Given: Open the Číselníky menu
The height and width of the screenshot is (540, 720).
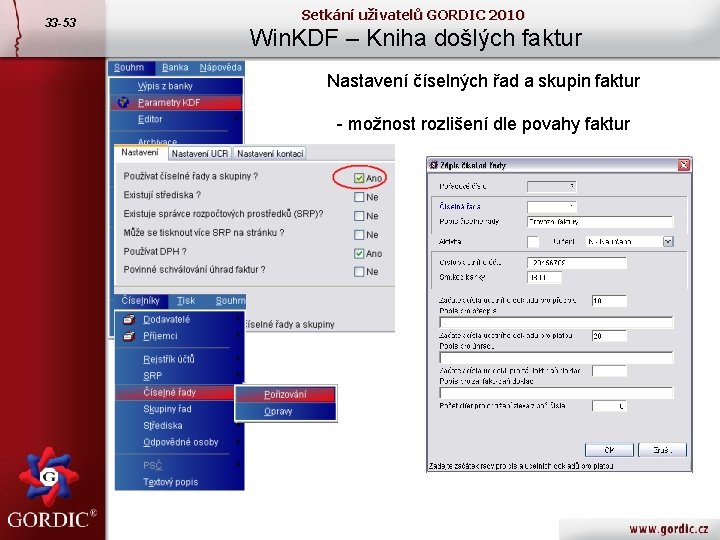Looking at the screenshot, I should pyautogui.click(x=141, y=301).
